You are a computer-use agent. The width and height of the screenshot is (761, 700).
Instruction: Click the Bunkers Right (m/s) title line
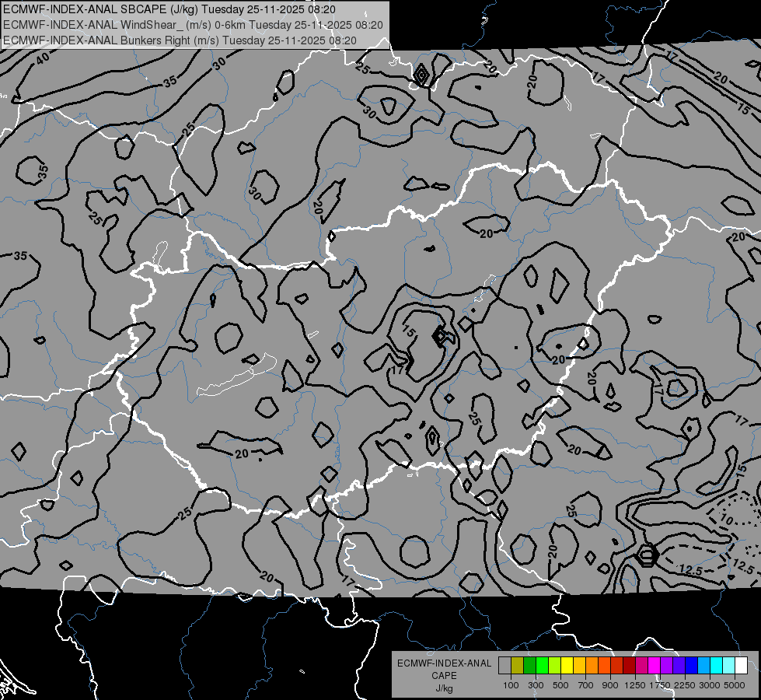point(180,40)
